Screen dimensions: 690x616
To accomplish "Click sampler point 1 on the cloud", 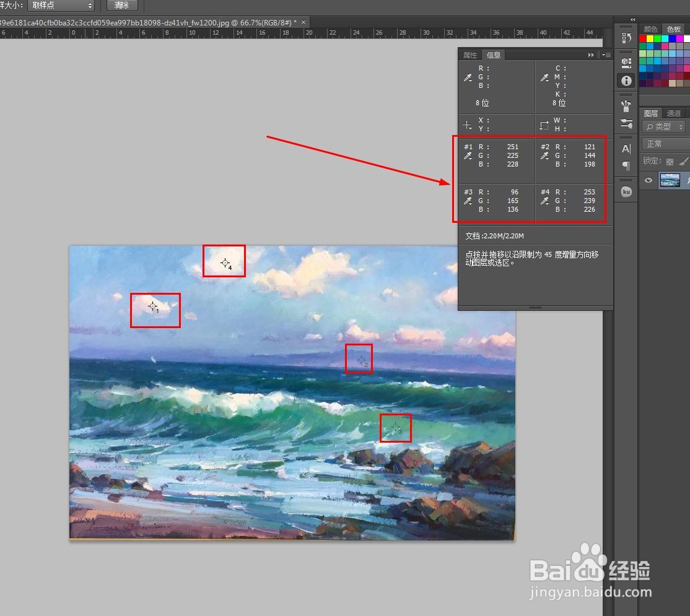I will (x=152, y=306).
